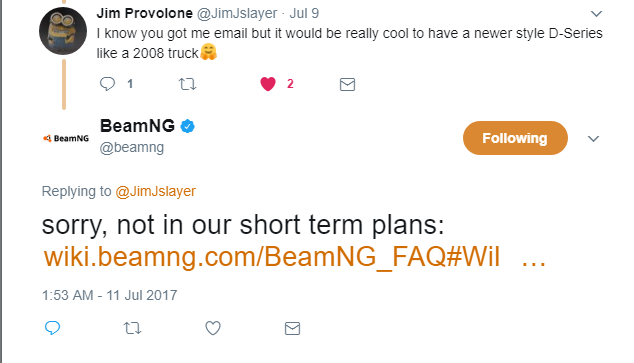Expand options chevron beside Following button
This screenshot has width=634, height=363.
(593, 139)
